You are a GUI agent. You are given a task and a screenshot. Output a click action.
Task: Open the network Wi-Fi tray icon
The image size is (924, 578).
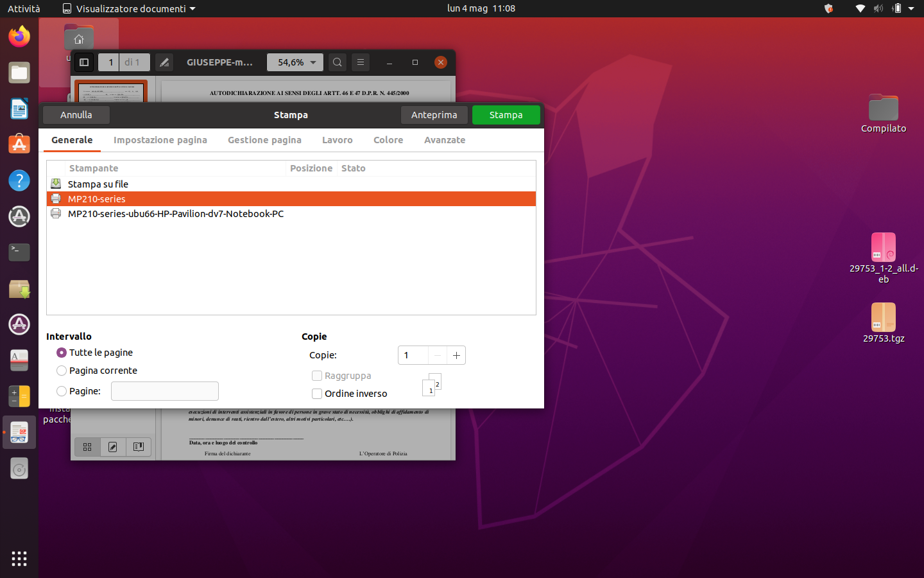860,8
